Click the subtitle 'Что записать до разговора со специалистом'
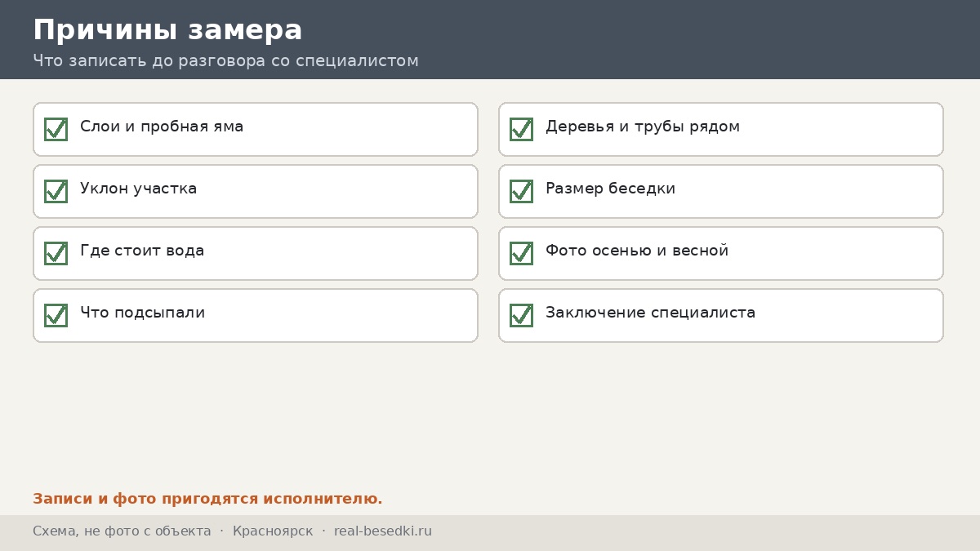The height and width of the screenshot is (551, 980). (225, 61)
